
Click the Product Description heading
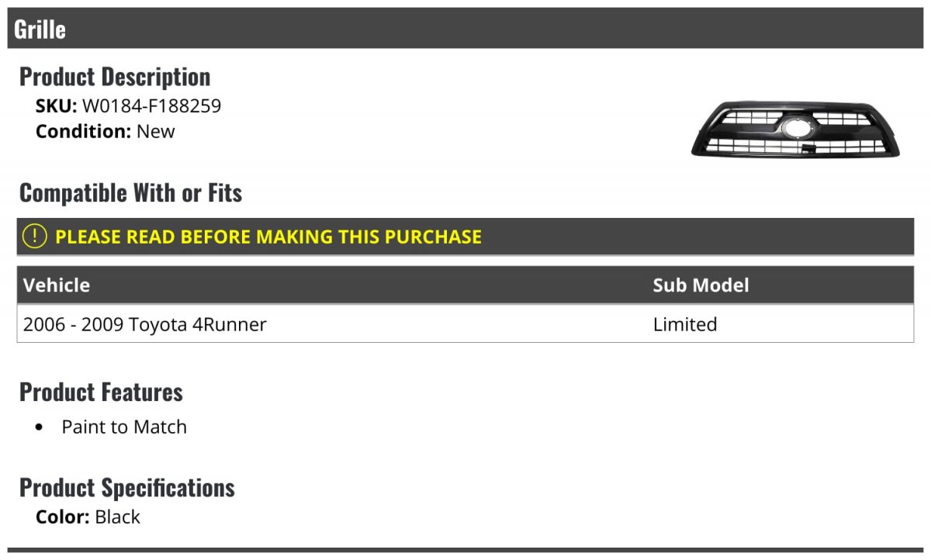(115, 77)
